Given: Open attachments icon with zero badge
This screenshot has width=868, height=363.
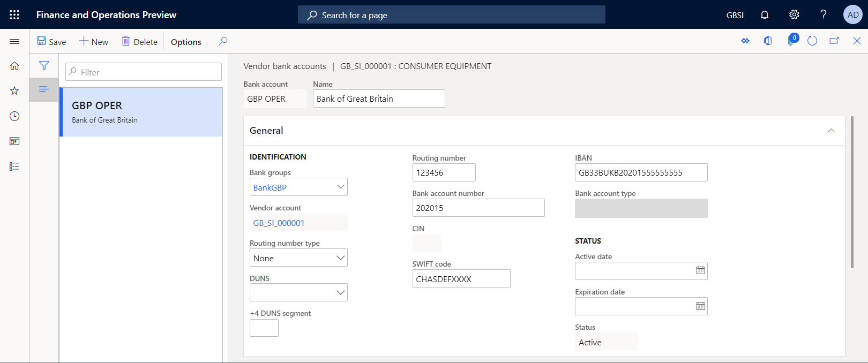Looking at the screenshot, I should click(792, 40).
